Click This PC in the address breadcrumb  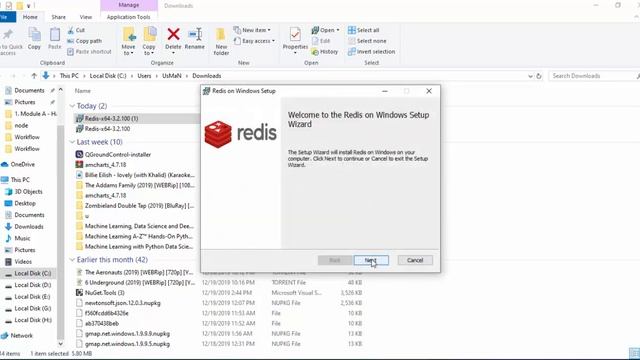point(69,76)
